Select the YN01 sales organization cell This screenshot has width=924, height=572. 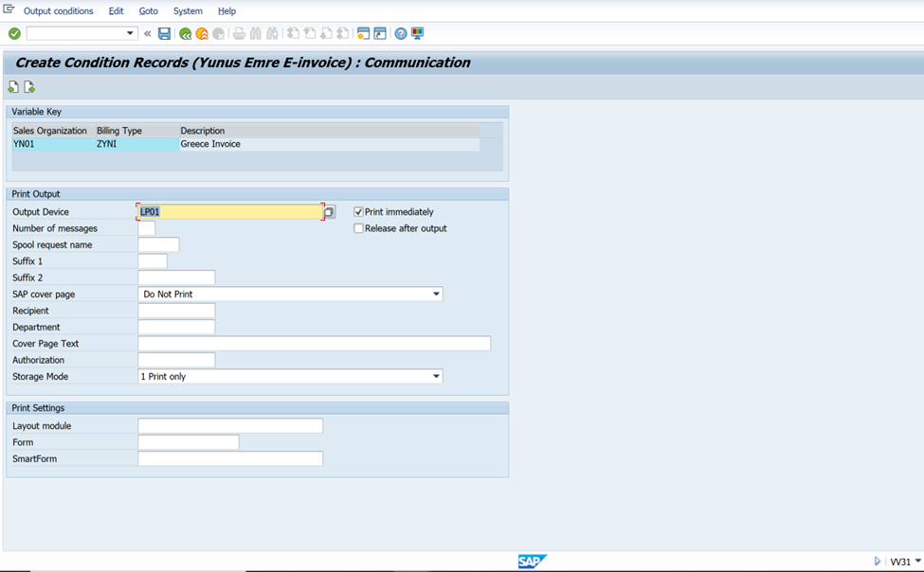tap(54, 144)
